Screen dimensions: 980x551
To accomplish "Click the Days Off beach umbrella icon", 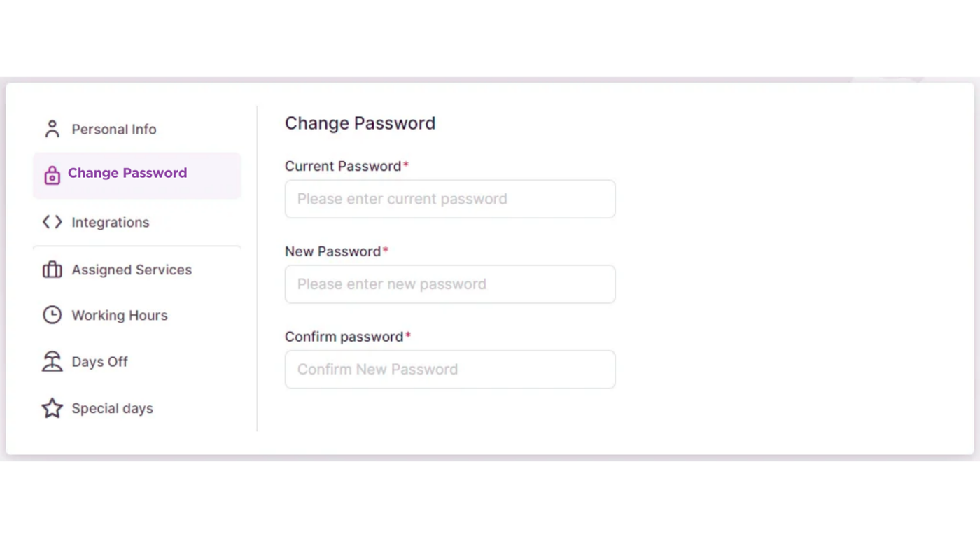I will pos(52,362).
